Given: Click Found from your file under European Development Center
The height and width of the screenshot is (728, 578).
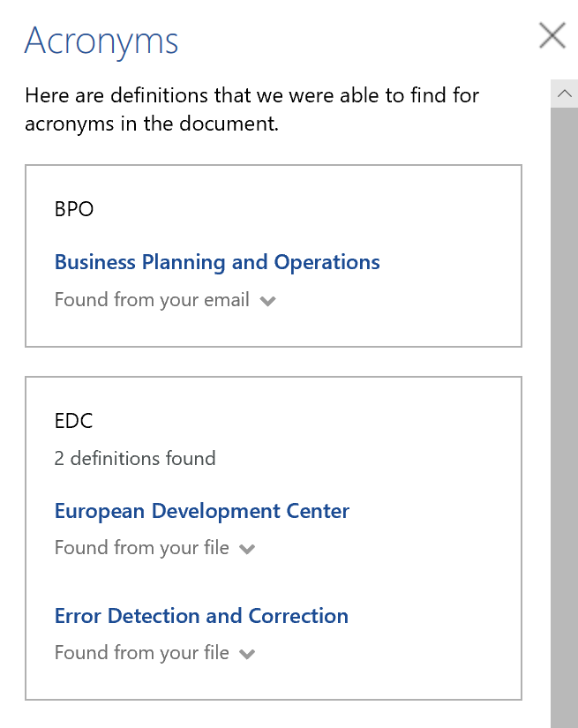Looking at the screenshot, I should [141, 548].
